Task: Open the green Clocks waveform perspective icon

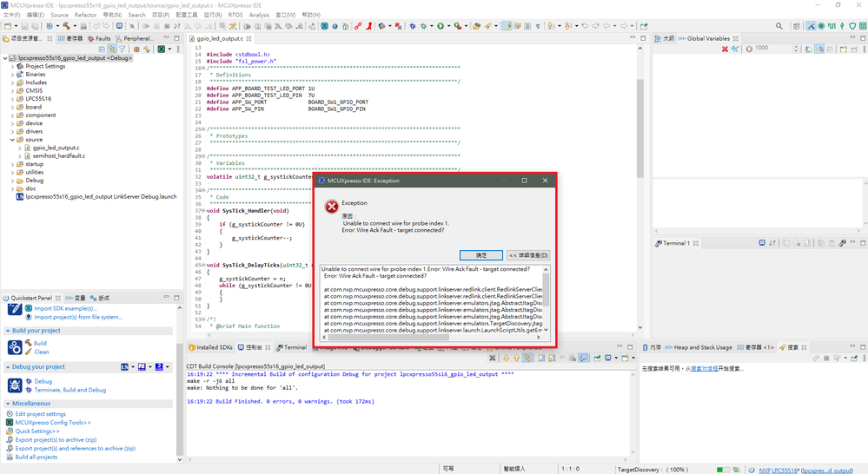Action: (832, 26)
